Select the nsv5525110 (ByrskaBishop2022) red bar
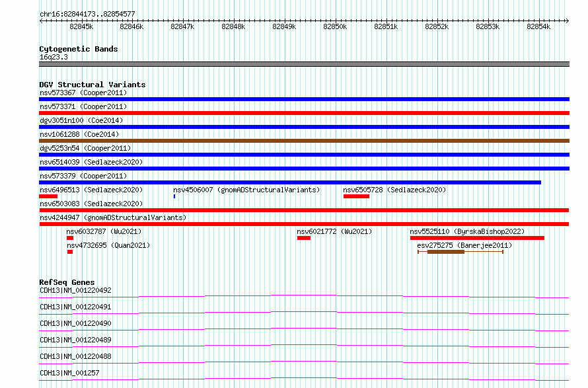 [x=477, y=238]
